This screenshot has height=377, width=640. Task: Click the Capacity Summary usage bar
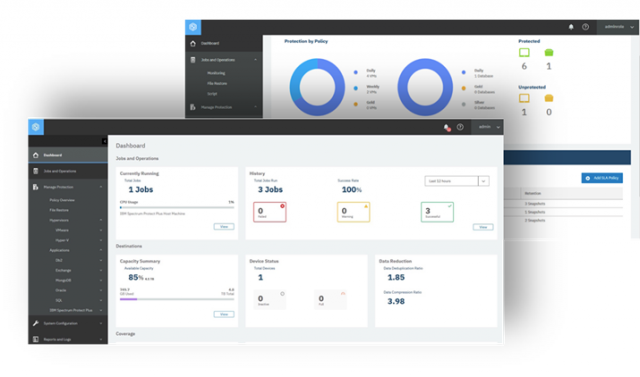point(177,299)
